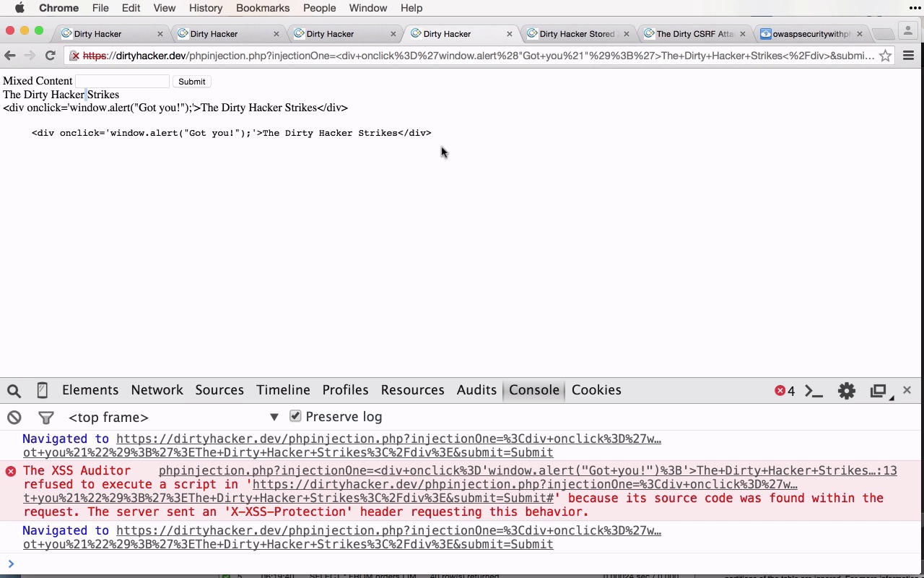Open the Elements panel

(x=90, y=390)
